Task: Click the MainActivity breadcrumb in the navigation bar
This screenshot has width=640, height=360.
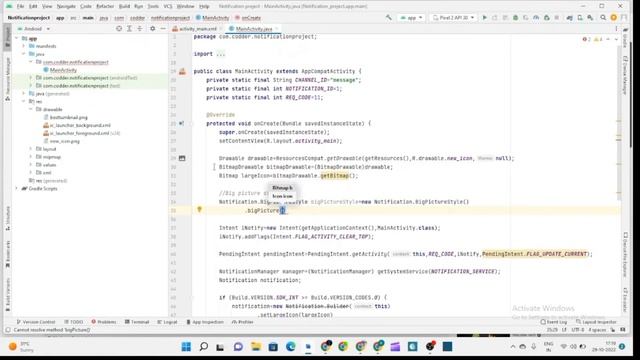Action: click(x=213, y=18)
